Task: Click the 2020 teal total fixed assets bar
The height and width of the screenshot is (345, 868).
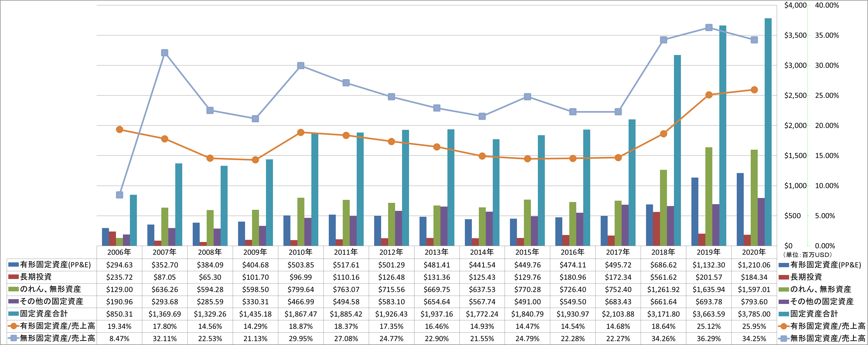Action: (768, 132)
